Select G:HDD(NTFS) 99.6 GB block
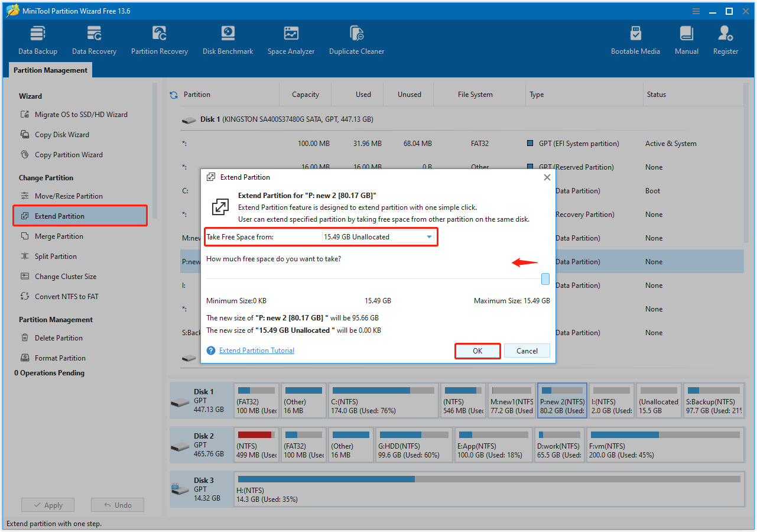The width and height of the screenshot is (757, 532). pos(414,445)
